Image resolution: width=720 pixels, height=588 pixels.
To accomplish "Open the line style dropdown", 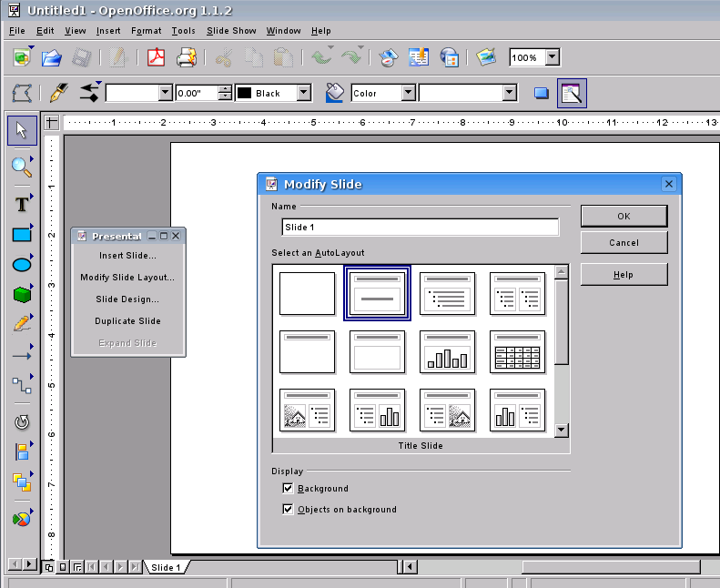I will click(166, 93).
